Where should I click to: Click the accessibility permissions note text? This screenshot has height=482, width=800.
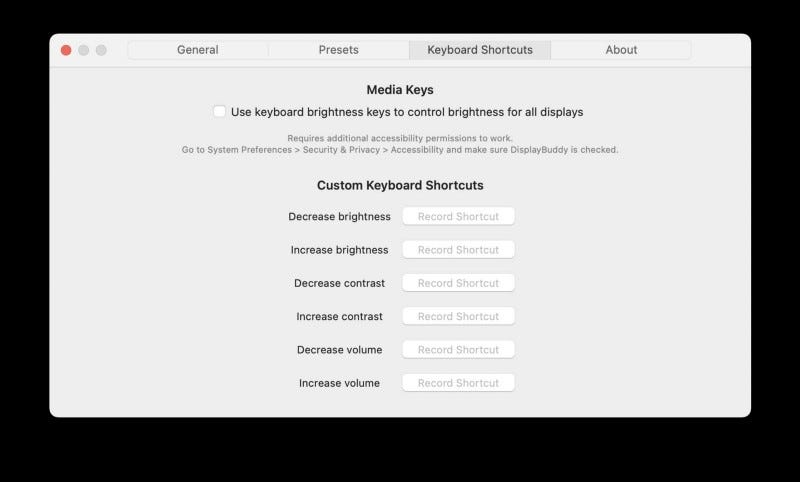pyautogui.click(x=400, y=144)
